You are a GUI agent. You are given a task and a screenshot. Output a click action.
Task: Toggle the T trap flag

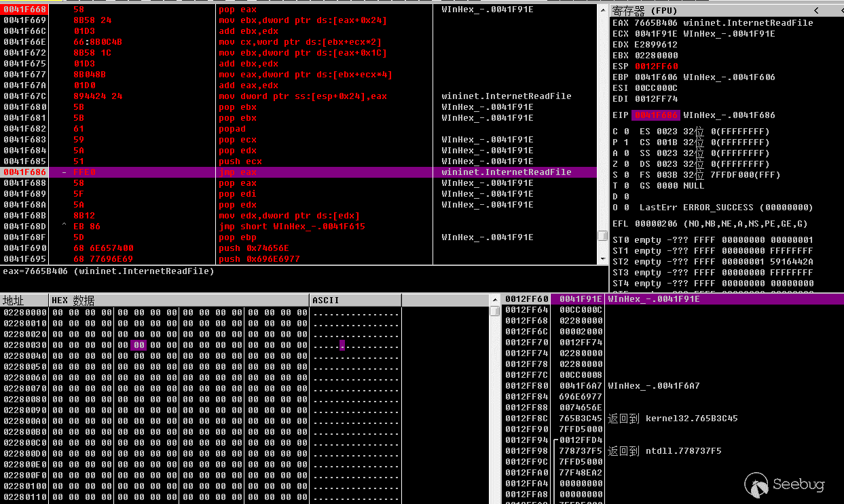tap(620, 186)
